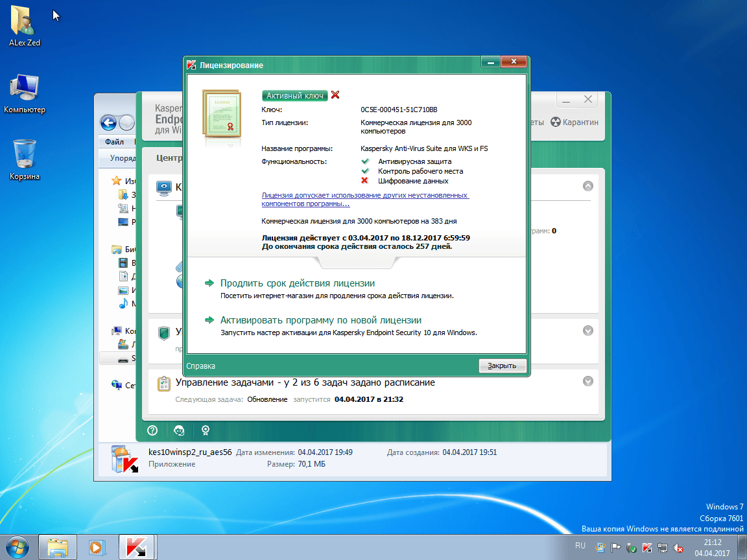
Task: Click the radiation Карантин icon
Action: [x=556, y=122]
